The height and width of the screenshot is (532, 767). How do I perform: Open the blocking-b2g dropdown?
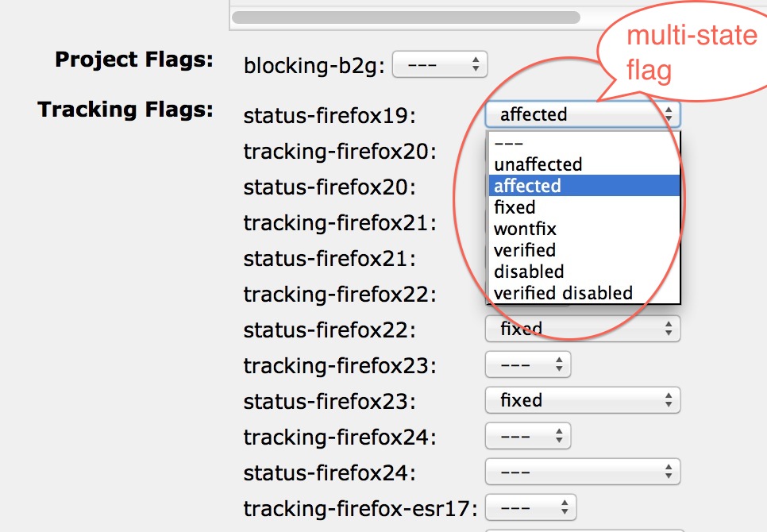[x=440, y=64]
